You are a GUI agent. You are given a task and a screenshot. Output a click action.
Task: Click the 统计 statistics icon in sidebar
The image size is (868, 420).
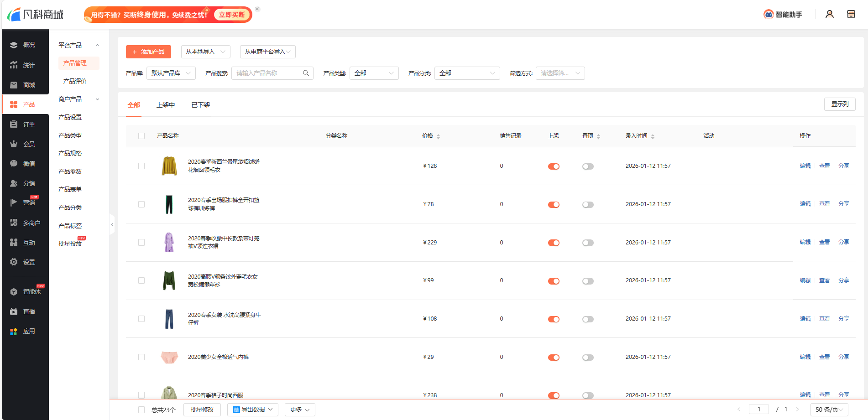pos(14,65)
